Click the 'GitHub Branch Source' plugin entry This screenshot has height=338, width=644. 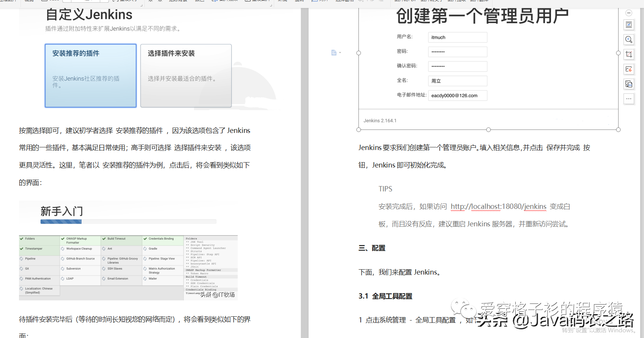click(80, 260)
